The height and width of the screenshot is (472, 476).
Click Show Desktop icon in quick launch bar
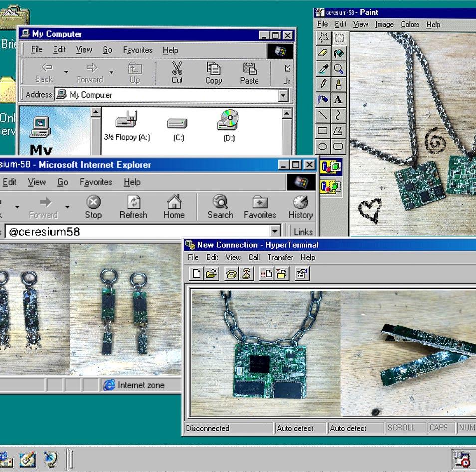[28, 459]
